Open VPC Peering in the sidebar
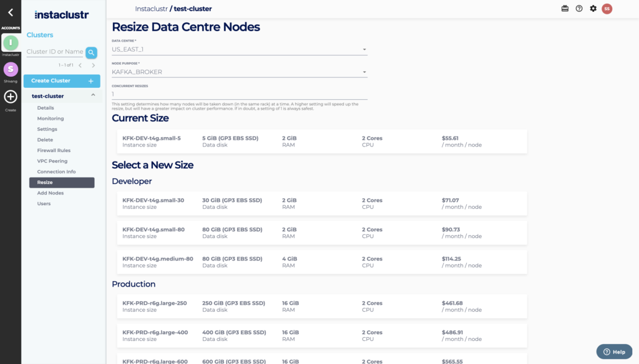The width and height of the screenshot is (639, 364). pyautogui.click(x=52, y=161)
